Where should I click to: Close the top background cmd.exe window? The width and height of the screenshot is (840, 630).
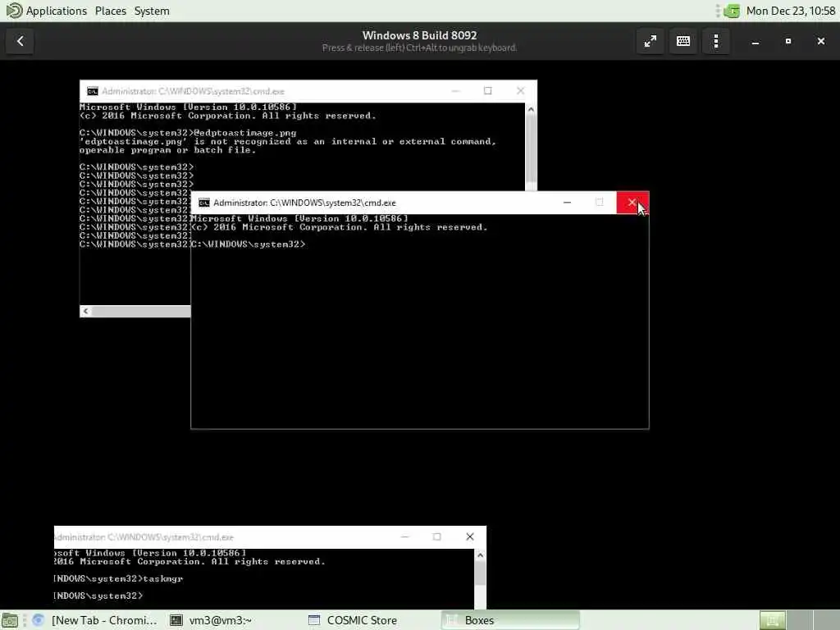pos(521,91)
